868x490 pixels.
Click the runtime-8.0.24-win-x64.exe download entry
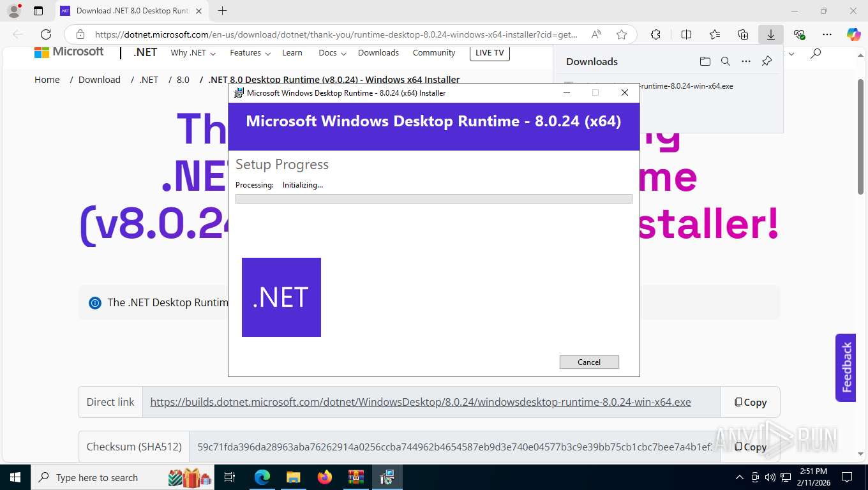click(686, 85)
